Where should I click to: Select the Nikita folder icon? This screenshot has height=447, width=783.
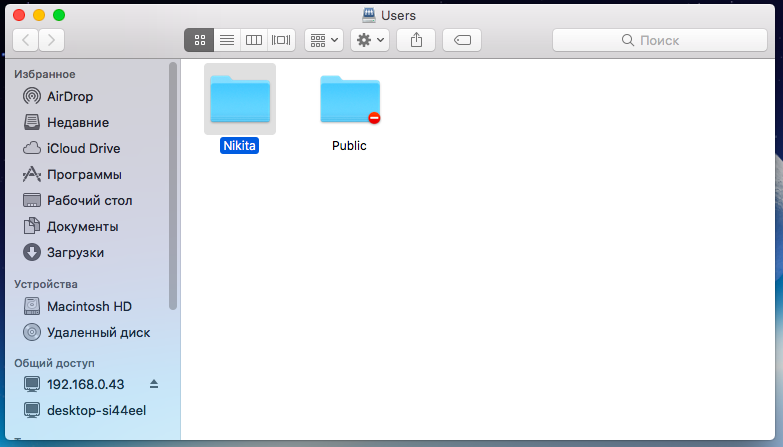click(240, 99)
